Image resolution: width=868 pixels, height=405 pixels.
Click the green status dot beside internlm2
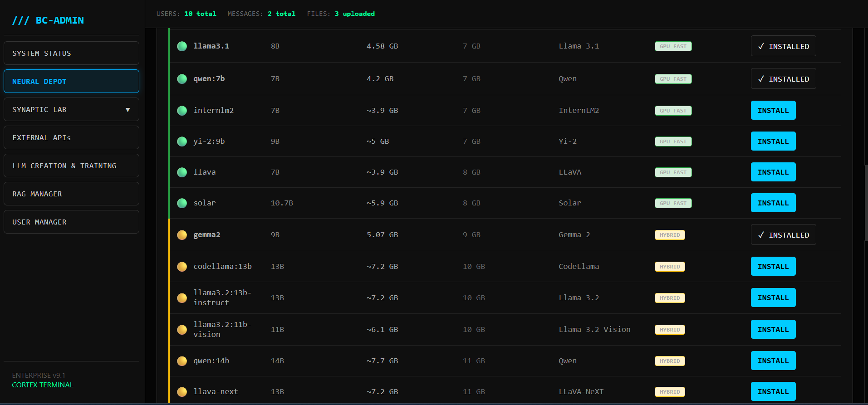[x=182, y=111]
